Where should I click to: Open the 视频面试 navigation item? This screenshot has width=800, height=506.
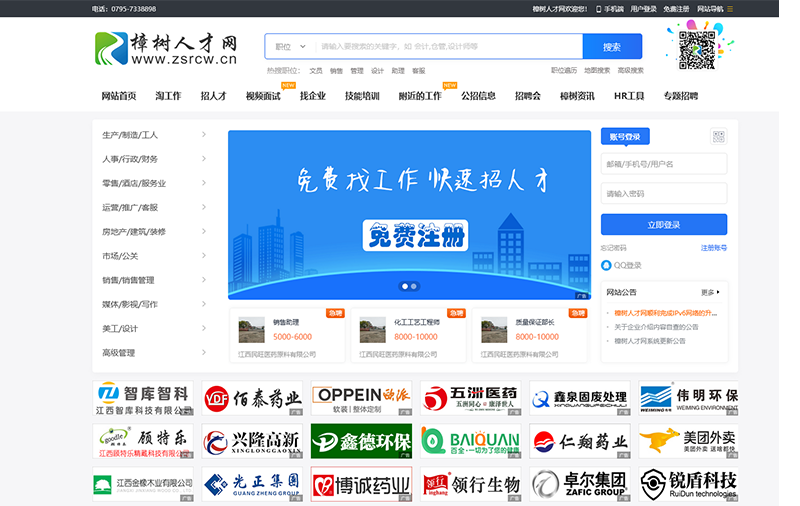tap(263, 96)
